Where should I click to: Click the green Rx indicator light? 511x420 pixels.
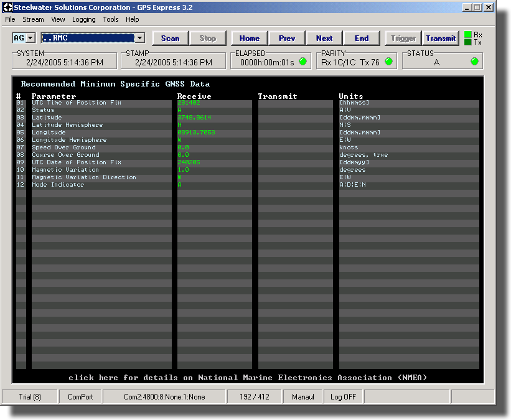point(467,35)
